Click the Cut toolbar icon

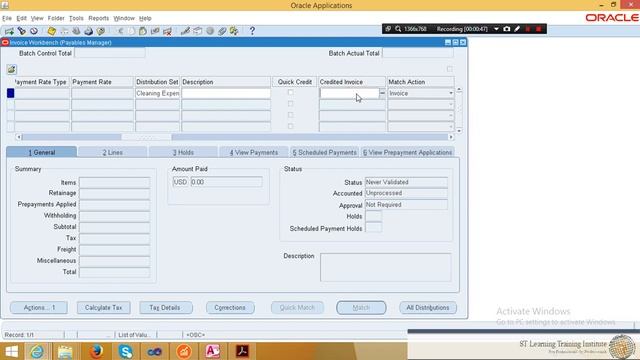pyautogui.click(x=120, y=31)
